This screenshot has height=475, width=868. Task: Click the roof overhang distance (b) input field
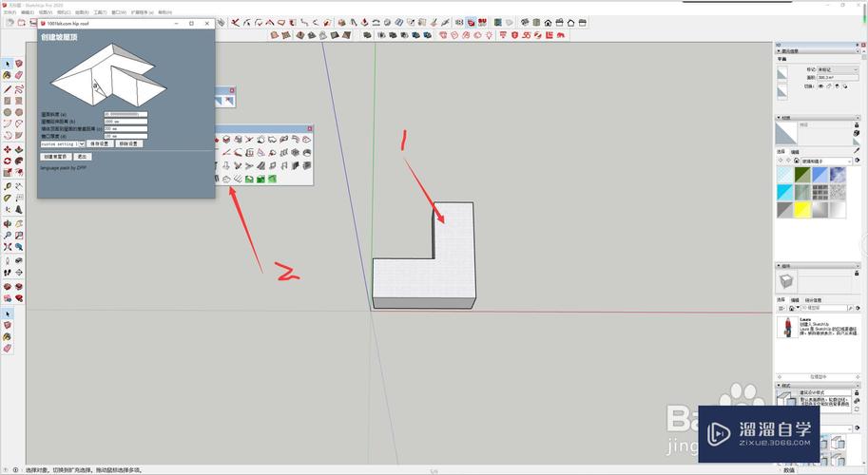[125, 122]
